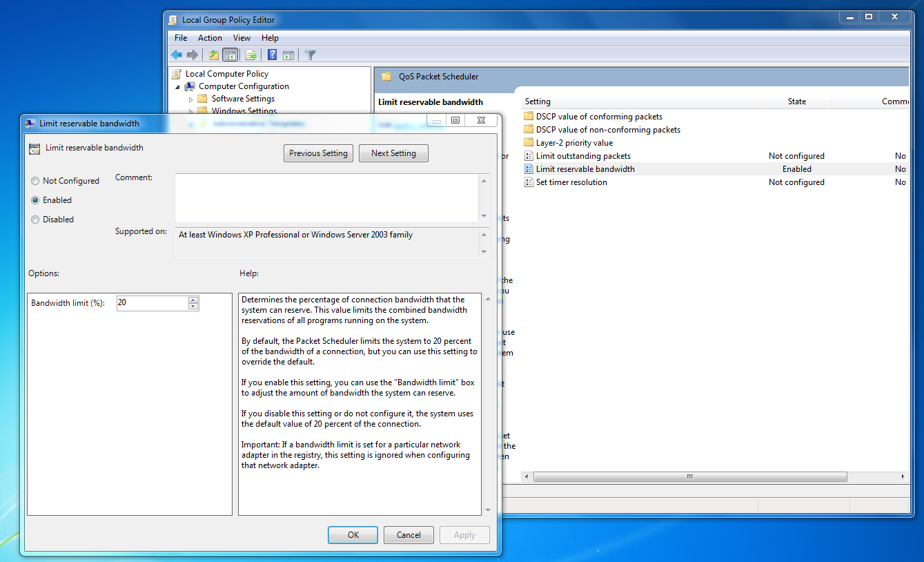This screenshot has width=924, height=562.
Task: Click the dialog title bar icon for Limit reservable bandwidth
Action: (30, 124)
